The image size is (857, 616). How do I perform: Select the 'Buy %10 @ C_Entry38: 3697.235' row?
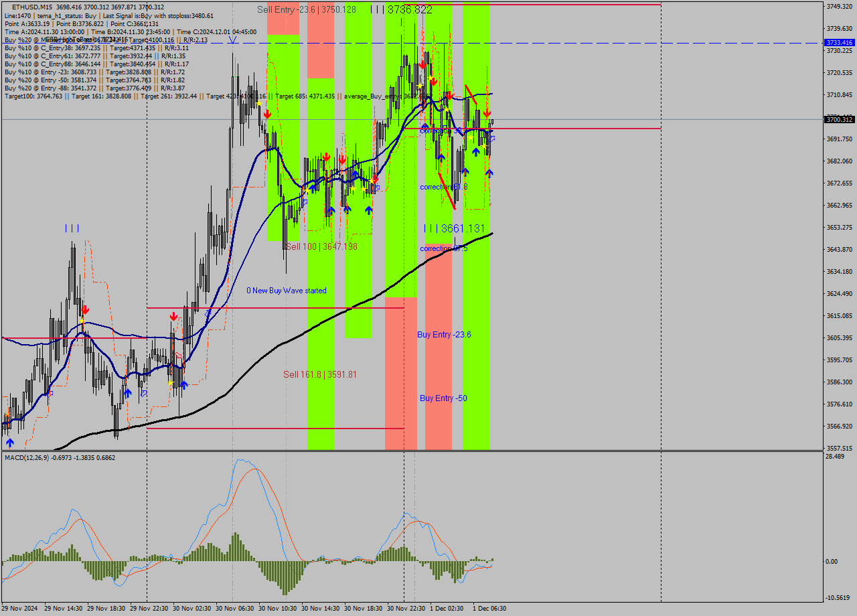pyautogui.click(x=96, y=48)
